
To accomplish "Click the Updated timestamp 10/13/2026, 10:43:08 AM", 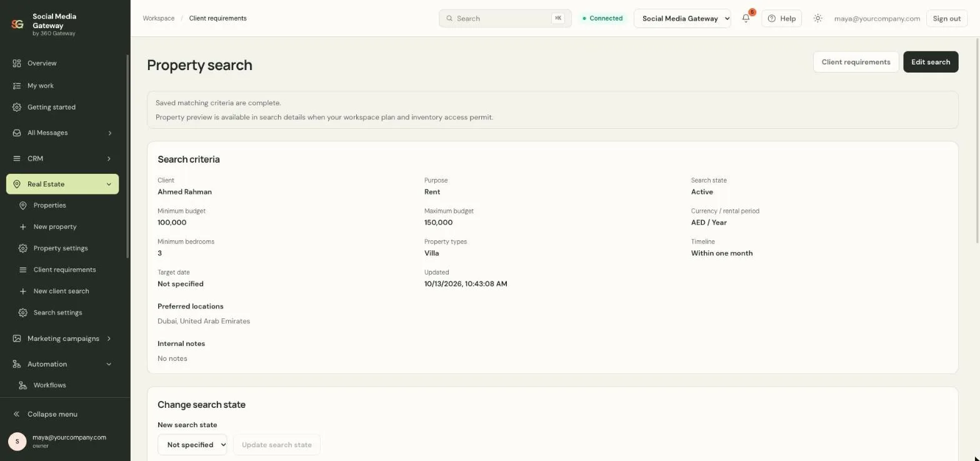I will (466, 284).
